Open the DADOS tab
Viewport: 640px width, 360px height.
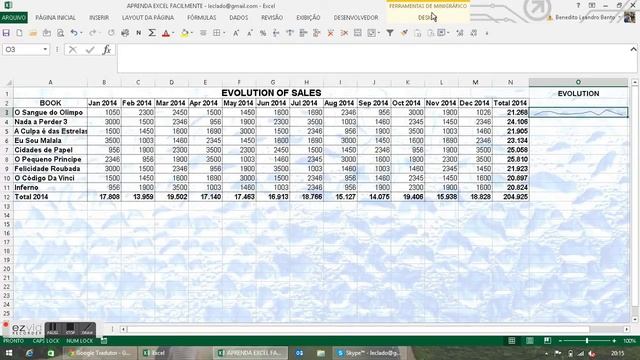point(239,18)
